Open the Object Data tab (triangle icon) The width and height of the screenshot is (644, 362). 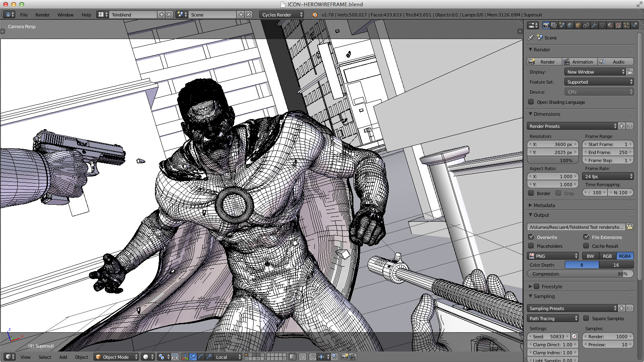click(x=602, y=25)
